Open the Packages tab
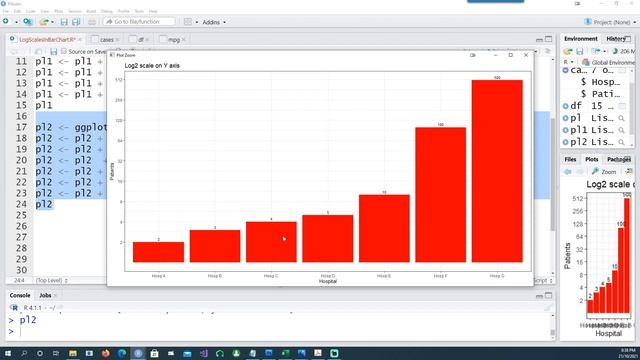The height and width of the screenshot is (360, 640). pyautogui.click(x=619, y=160)
